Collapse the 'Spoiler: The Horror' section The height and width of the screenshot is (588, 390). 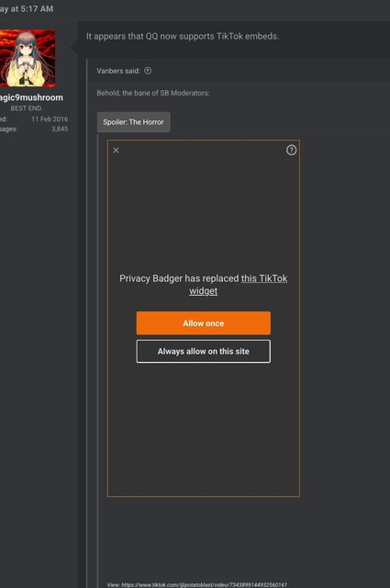pos(133,122)
